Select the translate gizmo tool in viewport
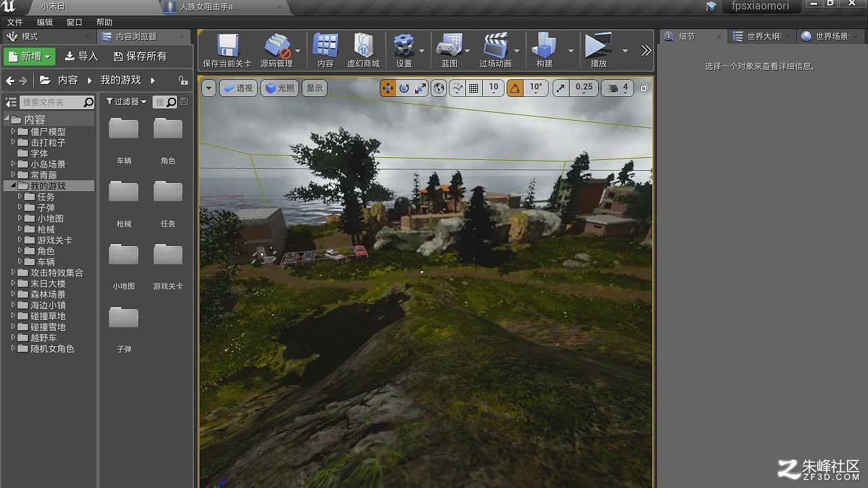 pyautogui.click(x=388, y=88)
